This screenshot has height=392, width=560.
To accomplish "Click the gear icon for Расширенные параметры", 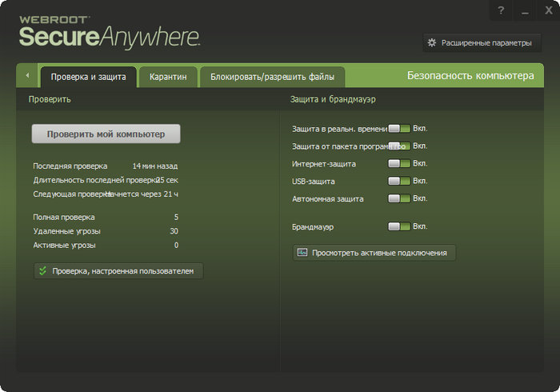I will (x=432, y=43).
